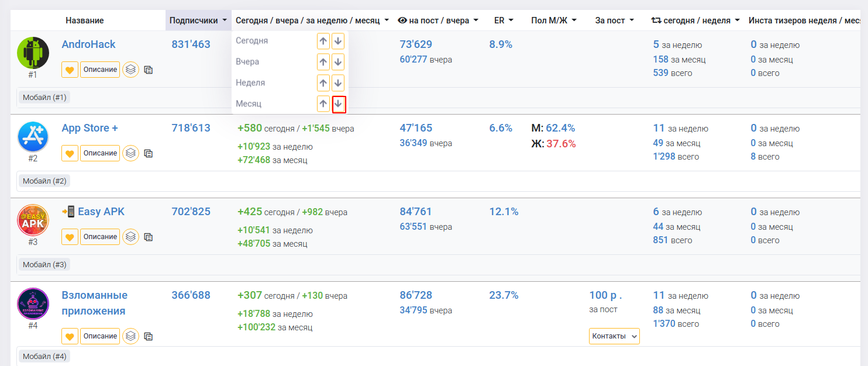Click the heart favorite icon for AndroHack

coord(70,70)
